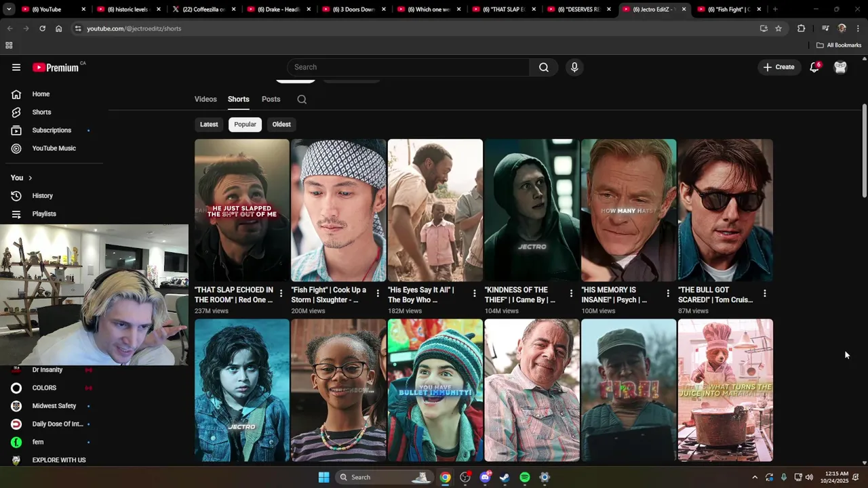Open Chrome from the taskbar
This screenshot has width=868, height=488.
[x=445, y=477]
